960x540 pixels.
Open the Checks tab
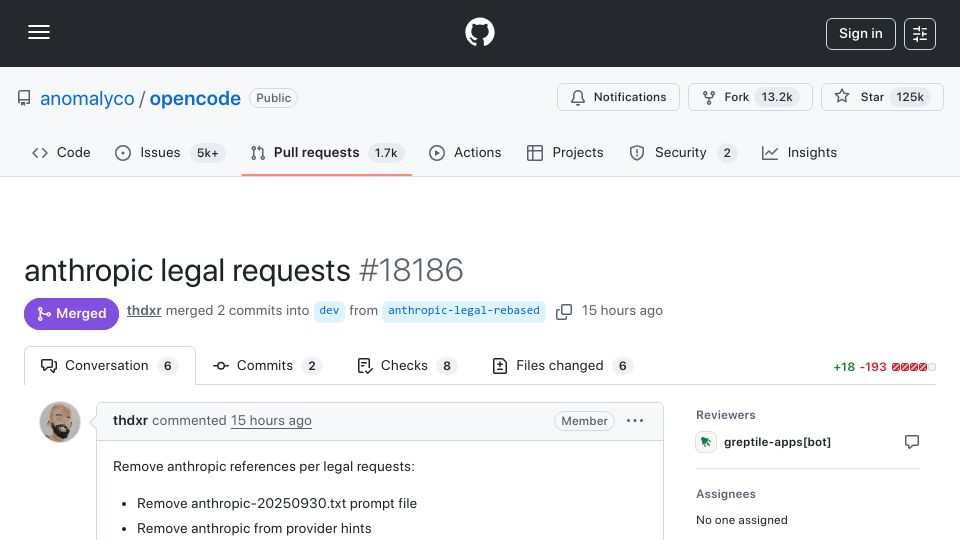click(x=407, y=366)
